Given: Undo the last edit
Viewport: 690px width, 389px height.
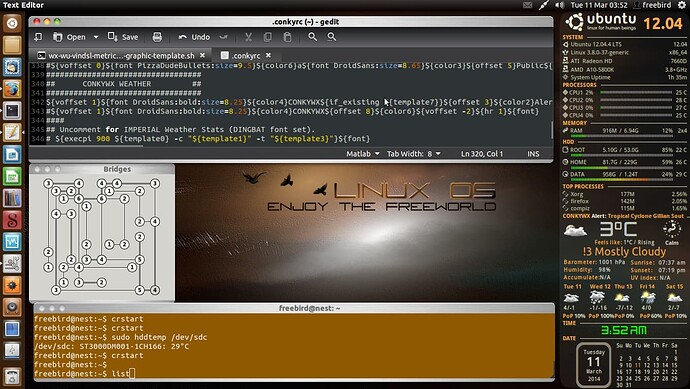Looking at the screenshot, I should pos(194,37).
